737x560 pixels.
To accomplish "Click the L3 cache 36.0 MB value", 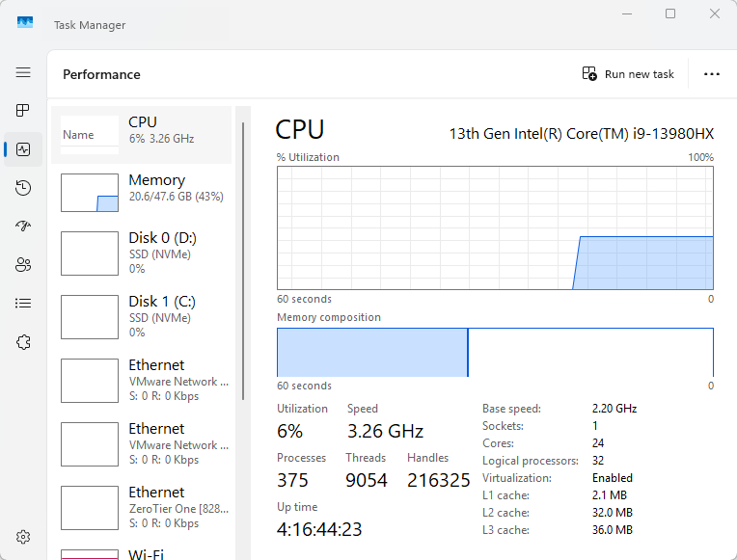I will point(613,530).
